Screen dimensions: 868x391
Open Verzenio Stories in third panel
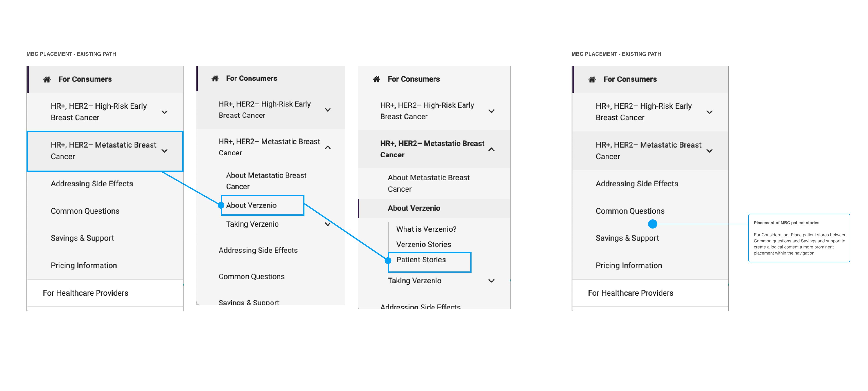[x=424, y=244]
